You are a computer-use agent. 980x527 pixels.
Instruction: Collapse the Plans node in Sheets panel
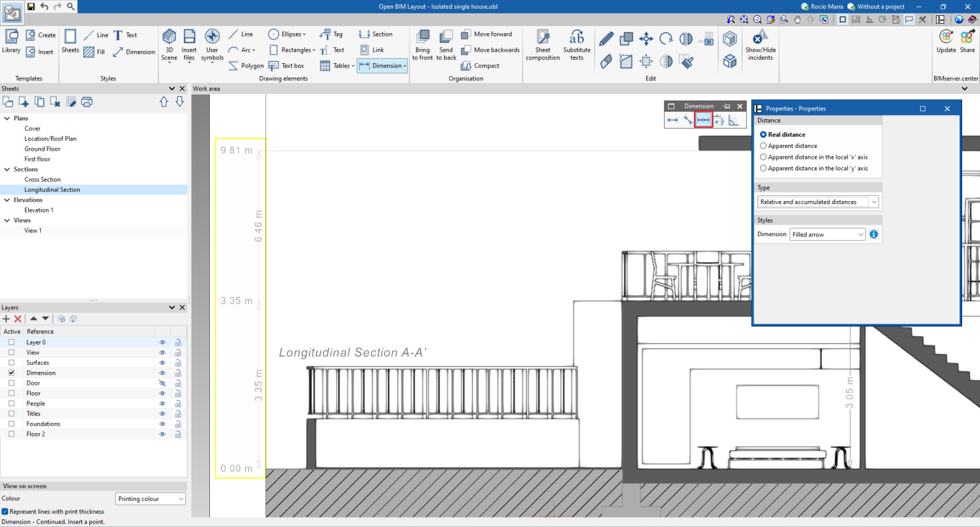tap(8, 118)
